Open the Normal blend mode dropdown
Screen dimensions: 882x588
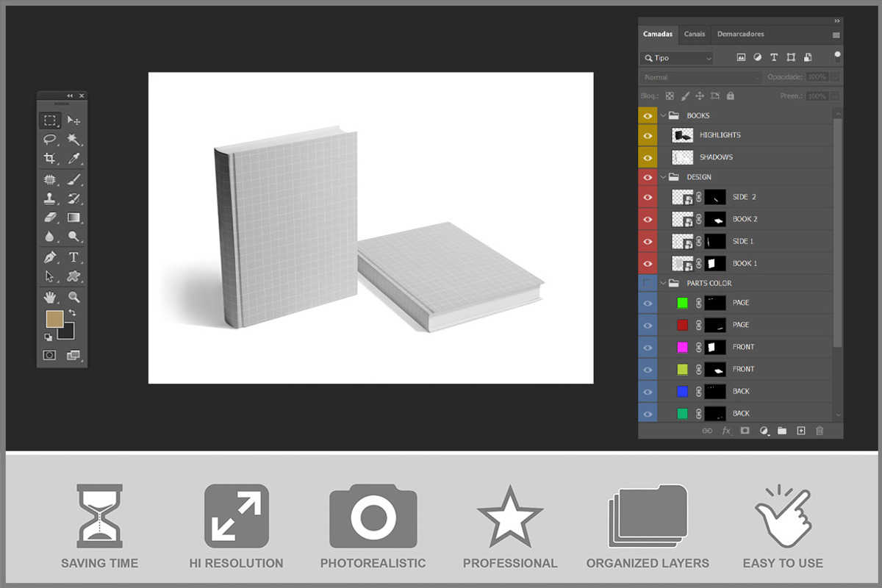[701, 77]
